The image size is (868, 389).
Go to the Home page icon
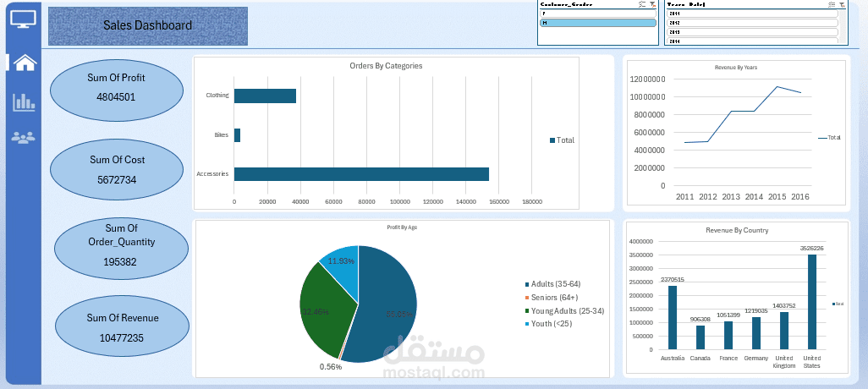(x=25, y=63)
